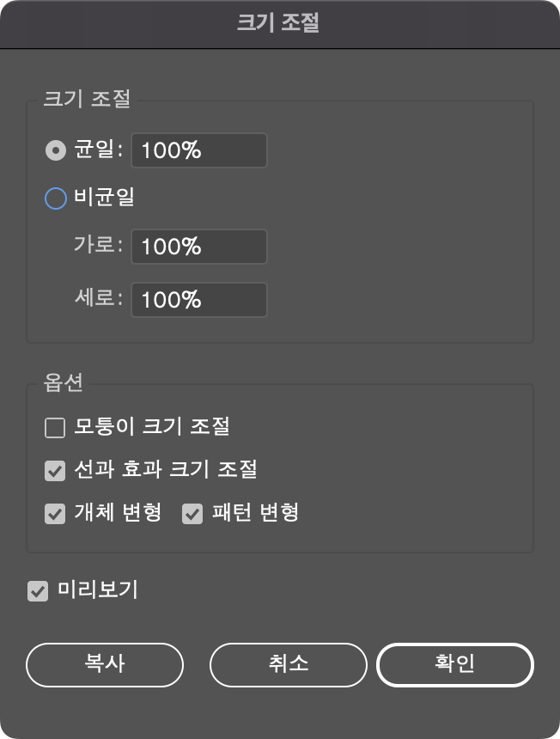560x739 pixels.
Task: Select the 균일 uniform scaling radio button
Action: 54,150
